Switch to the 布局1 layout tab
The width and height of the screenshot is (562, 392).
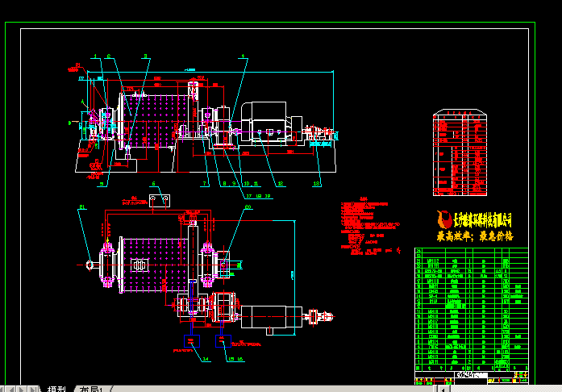pyautogui.click(x=91, y=389)
